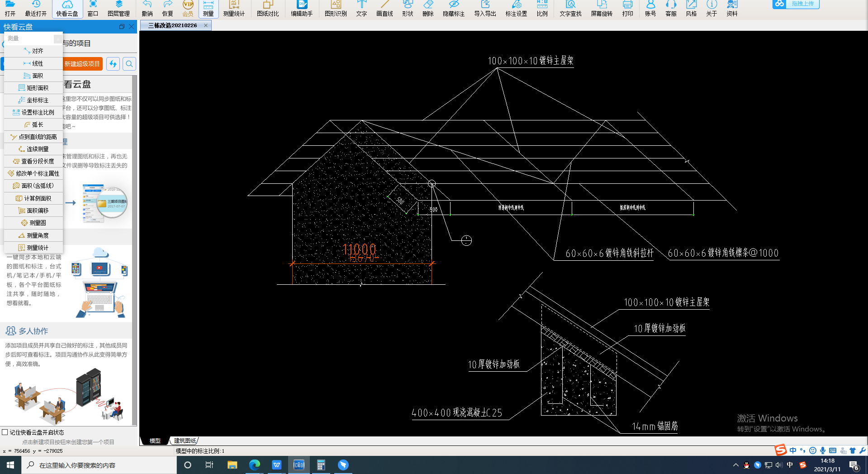Choose 面积(含弧线) menu entry

[x=33, y=186]
